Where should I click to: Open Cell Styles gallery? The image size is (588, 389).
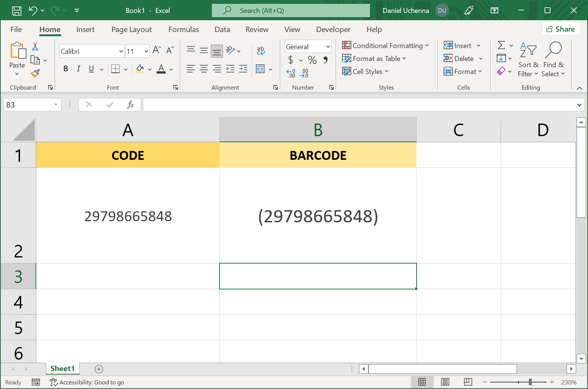(x=365, y=71)
